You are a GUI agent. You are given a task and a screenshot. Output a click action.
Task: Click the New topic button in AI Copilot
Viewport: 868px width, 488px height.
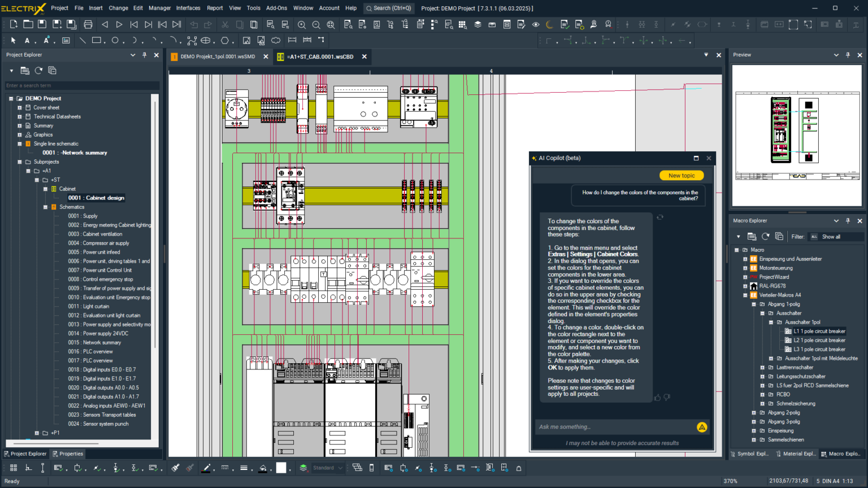click(681, 175)
